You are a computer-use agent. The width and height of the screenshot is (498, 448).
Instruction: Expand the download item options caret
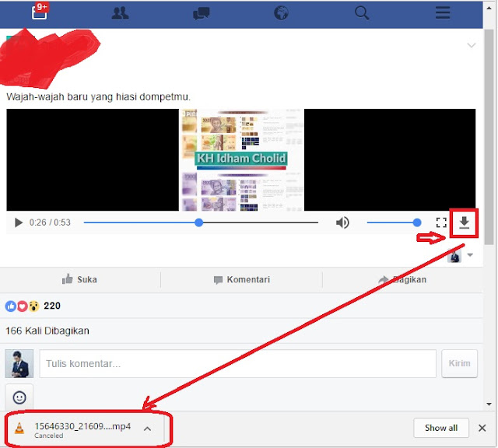tap(147, 429)
